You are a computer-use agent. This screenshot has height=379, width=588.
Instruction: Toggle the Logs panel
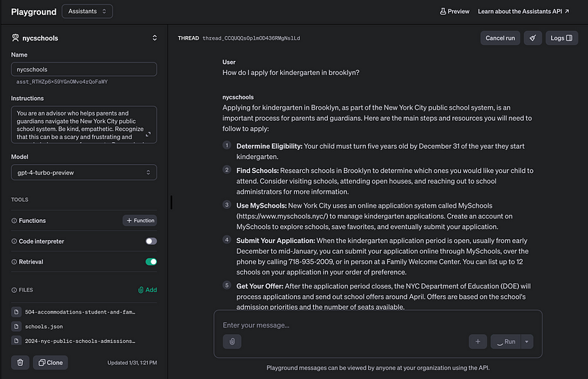click(x=562, y=38)
